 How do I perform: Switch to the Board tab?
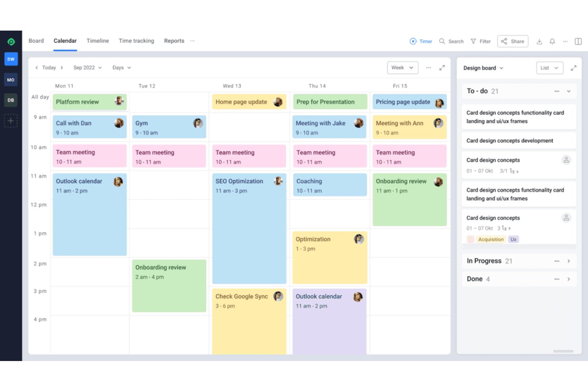pos(36,41)
